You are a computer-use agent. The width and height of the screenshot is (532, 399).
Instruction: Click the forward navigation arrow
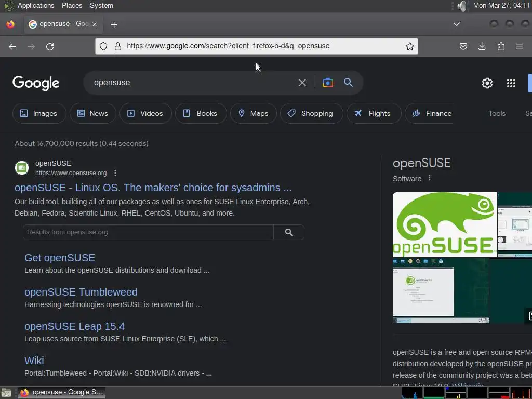[31, 46]
